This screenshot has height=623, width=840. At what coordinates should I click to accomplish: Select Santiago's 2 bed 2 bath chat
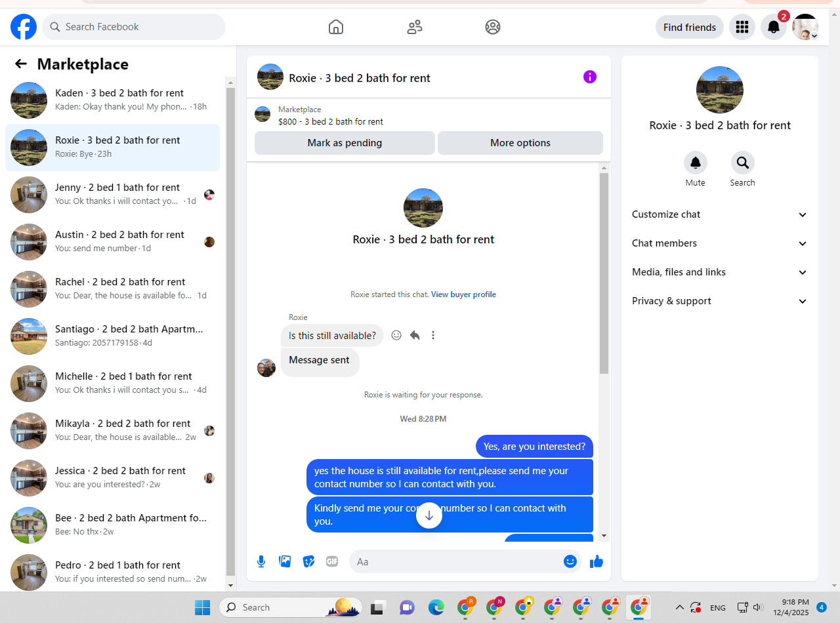113,336
